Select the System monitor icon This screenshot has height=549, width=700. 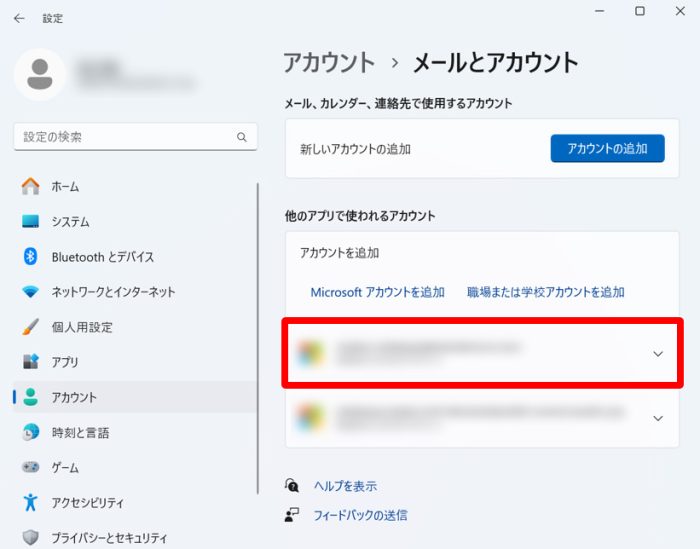tap(31, 222)
